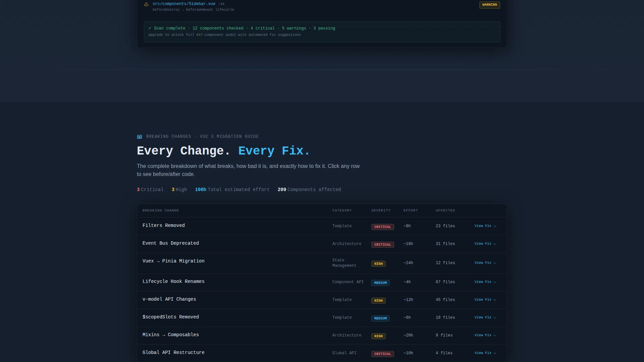Select the v-model API Changes row title
This screenshot has height=362, width=644.
(x=169, y=299)
